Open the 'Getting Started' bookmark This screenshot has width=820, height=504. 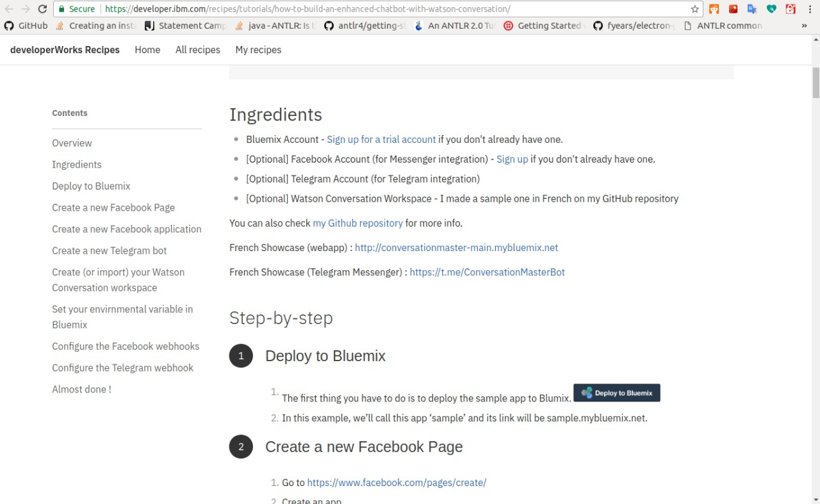[x=545, y=26]
